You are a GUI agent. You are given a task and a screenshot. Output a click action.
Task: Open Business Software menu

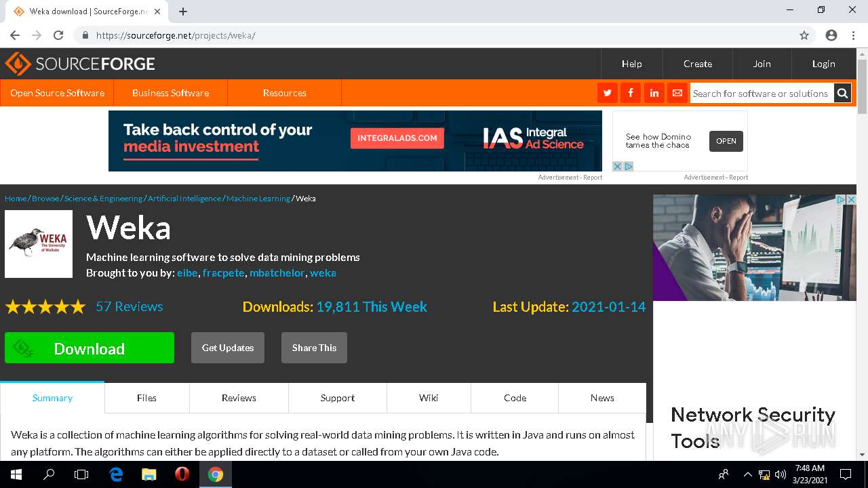170,93
